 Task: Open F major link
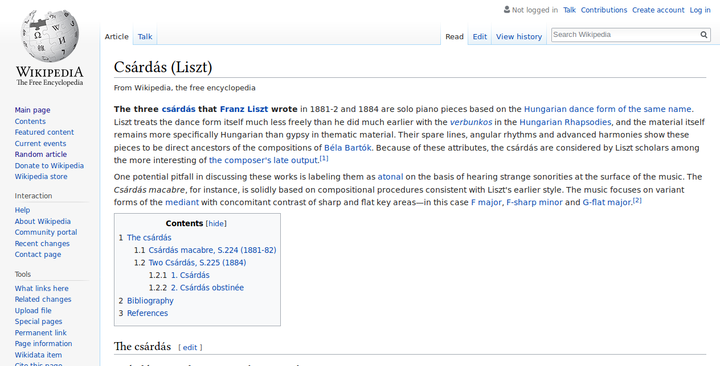click(x=486, y=203)
